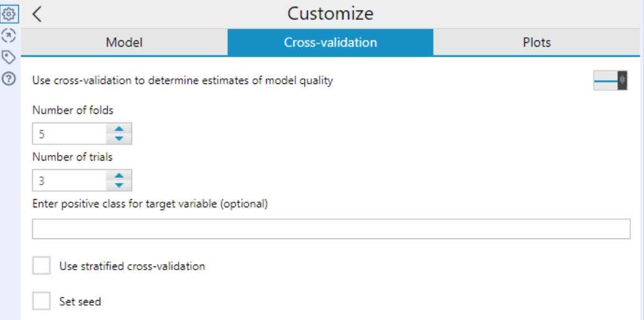Open the Navigation icon in sidebar
Screen dimensions: 644x320
click(x=9, y=35)
